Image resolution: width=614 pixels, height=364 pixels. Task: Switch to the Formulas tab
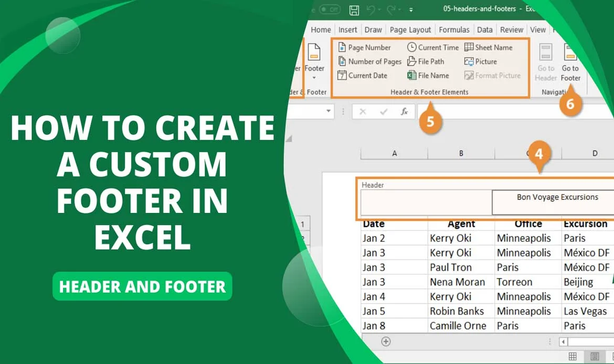click(454, 30)
